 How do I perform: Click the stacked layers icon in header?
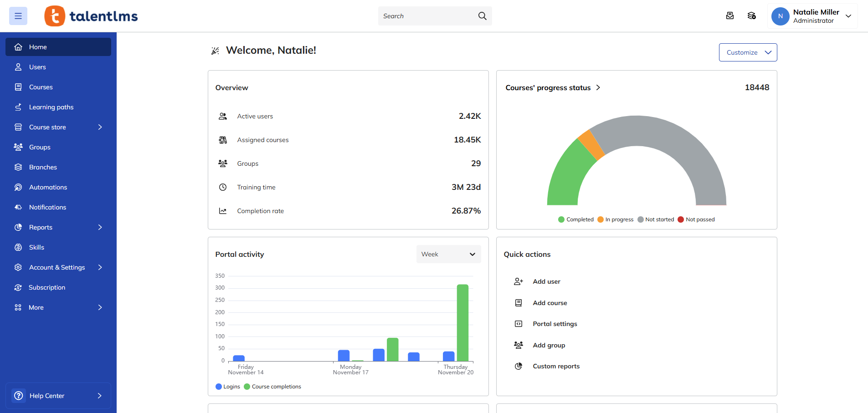751,16
